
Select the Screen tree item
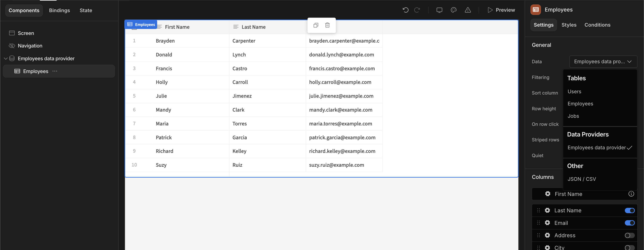pos(59,33)
